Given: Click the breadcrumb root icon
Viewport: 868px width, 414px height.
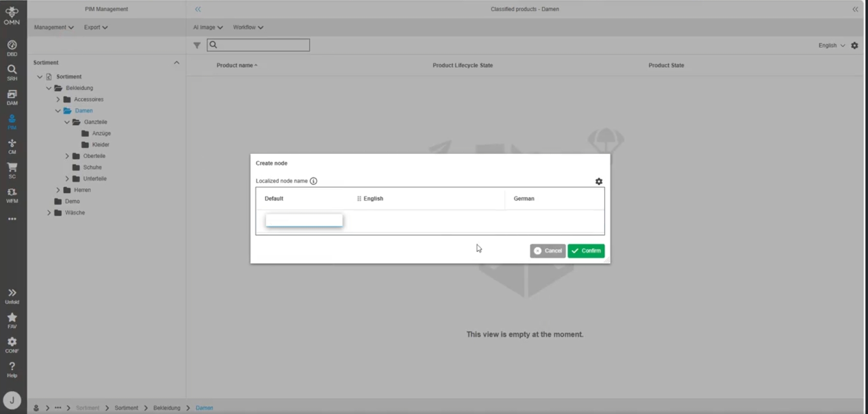Looking at the screenshot, I should [x=36, y=408].
